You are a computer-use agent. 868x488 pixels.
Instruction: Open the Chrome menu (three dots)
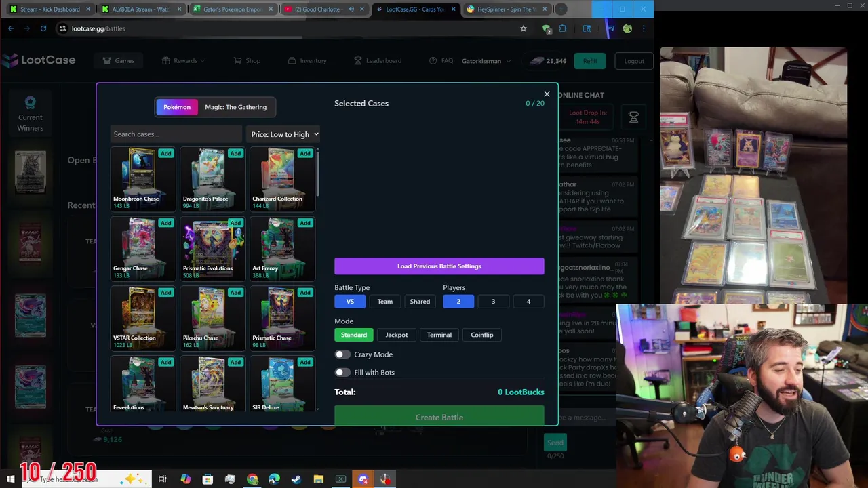click(x=643, y=28)
